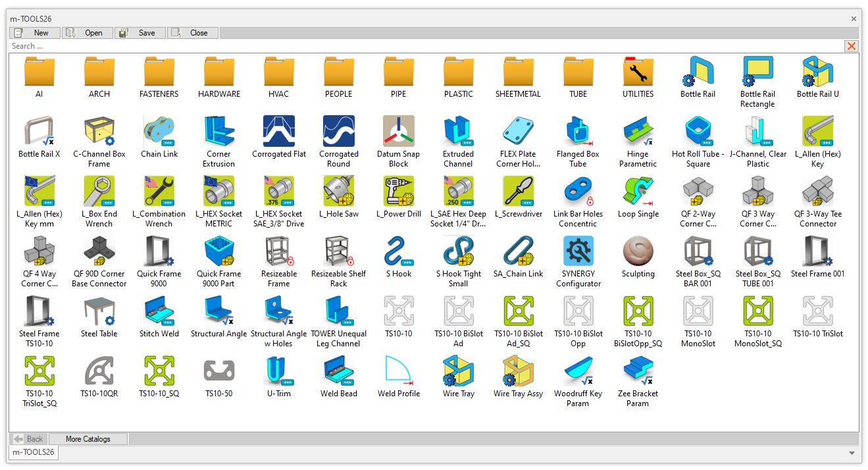Click the New toolbar button
Viewport: 868px width, 470px height.
tap(35, 33)
